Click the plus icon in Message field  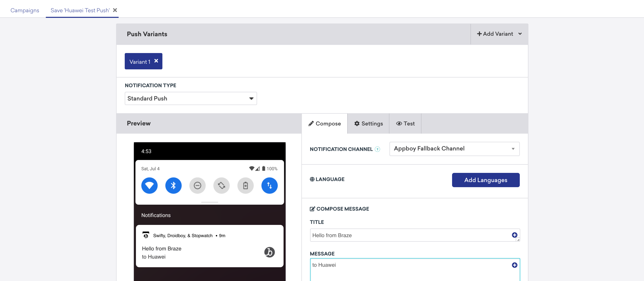pyautogui.click(x=514, y=265)
